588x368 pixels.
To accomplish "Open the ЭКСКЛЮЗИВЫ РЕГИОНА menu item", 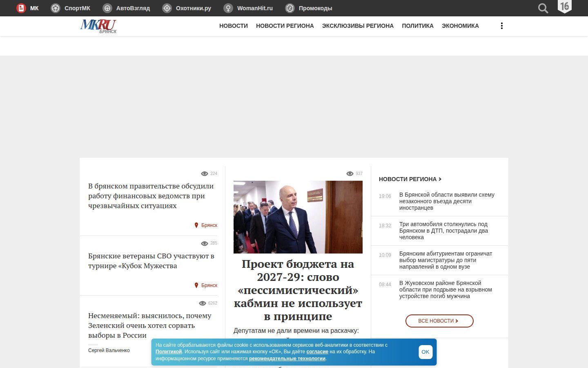I will point(358,26).
